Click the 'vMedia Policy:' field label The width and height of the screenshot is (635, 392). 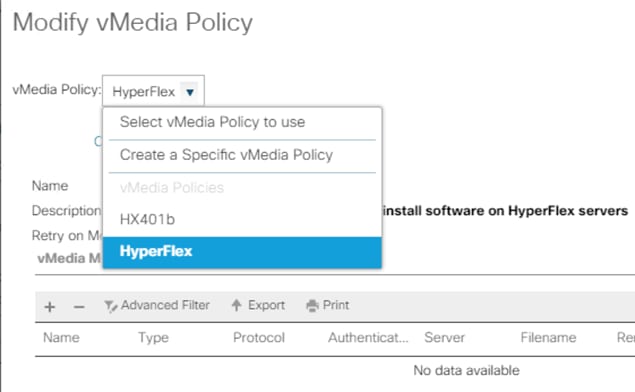click(56, 89)
